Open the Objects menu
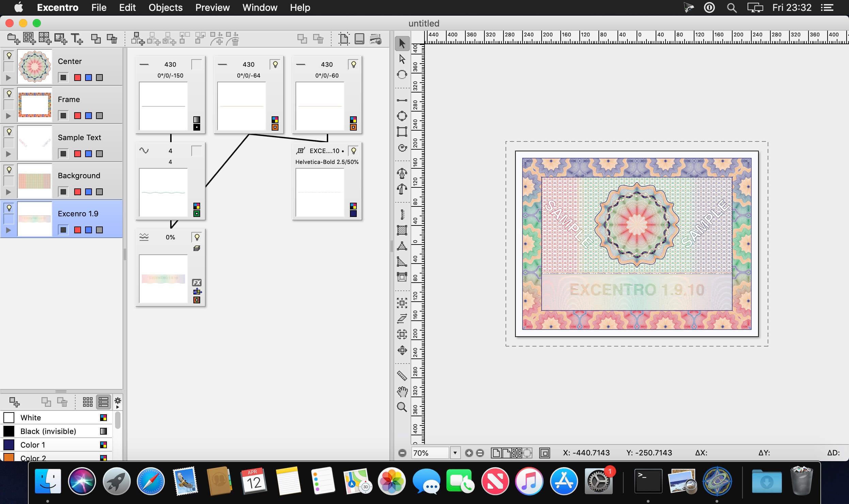The image size is (849, 504). (164, 7)
